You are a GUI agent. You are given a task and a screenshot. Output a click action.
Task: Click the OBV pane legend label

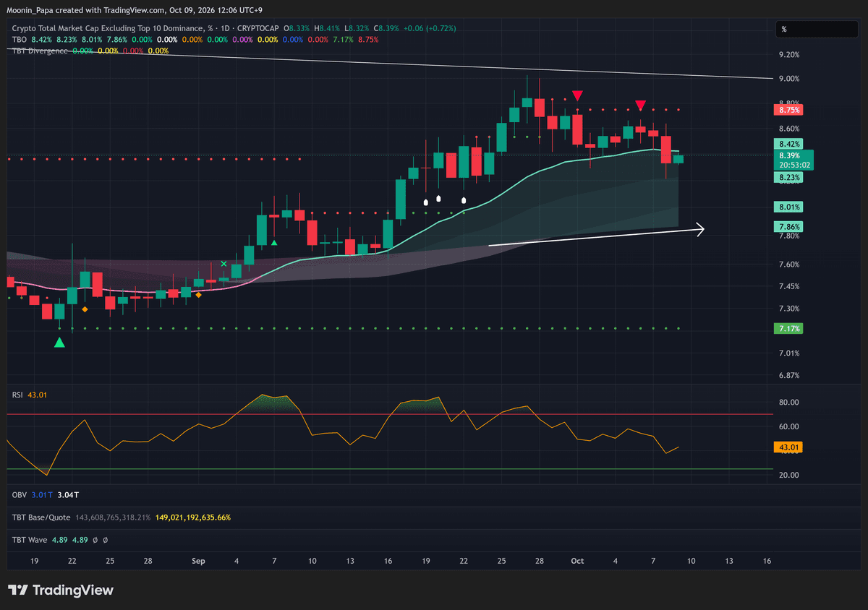pyautogui.click(x=20, y=495)
